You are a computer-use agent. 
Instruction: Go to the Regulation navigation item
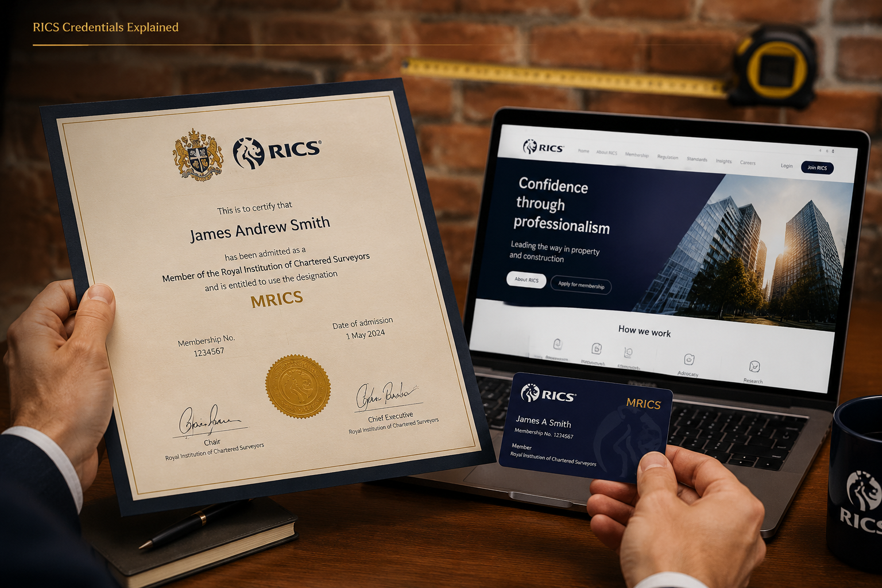point(668,157)
